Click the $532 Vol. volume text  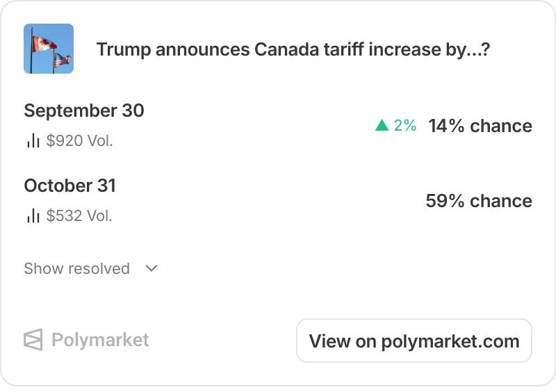pos(79,215)
